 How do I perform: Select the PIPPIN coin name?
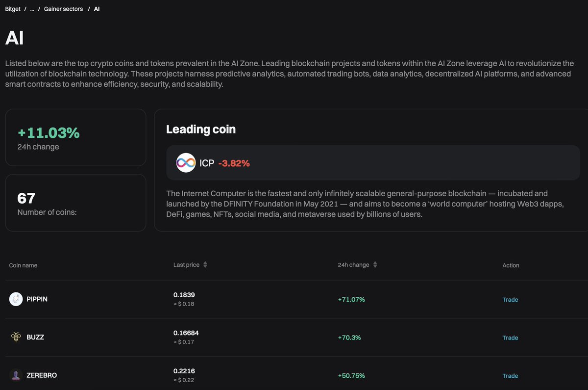point(37,299)
